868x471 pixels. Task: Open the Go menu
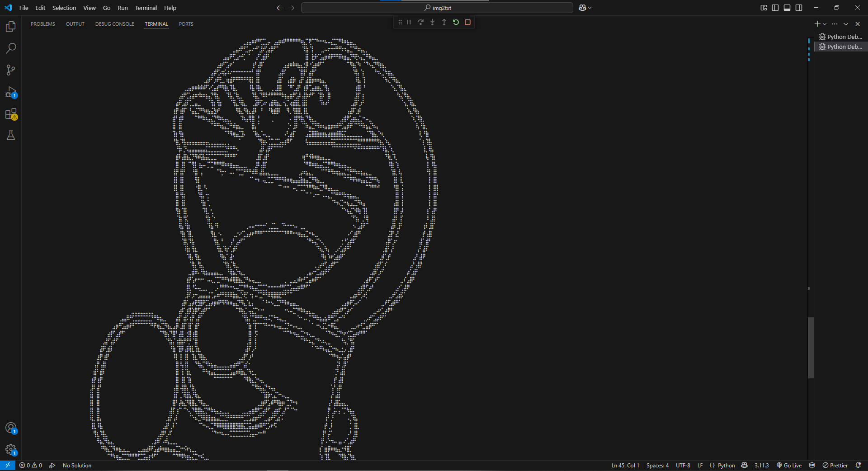coord(107,8)
